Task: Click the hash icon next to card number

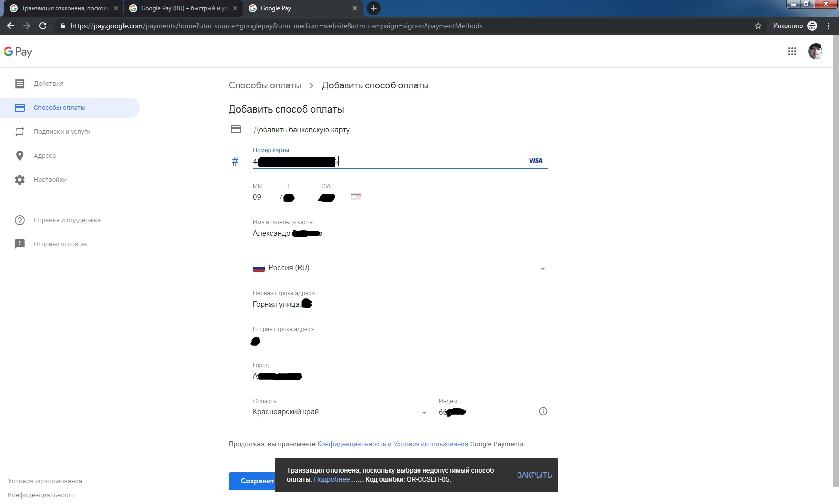Action: [235, 162]
